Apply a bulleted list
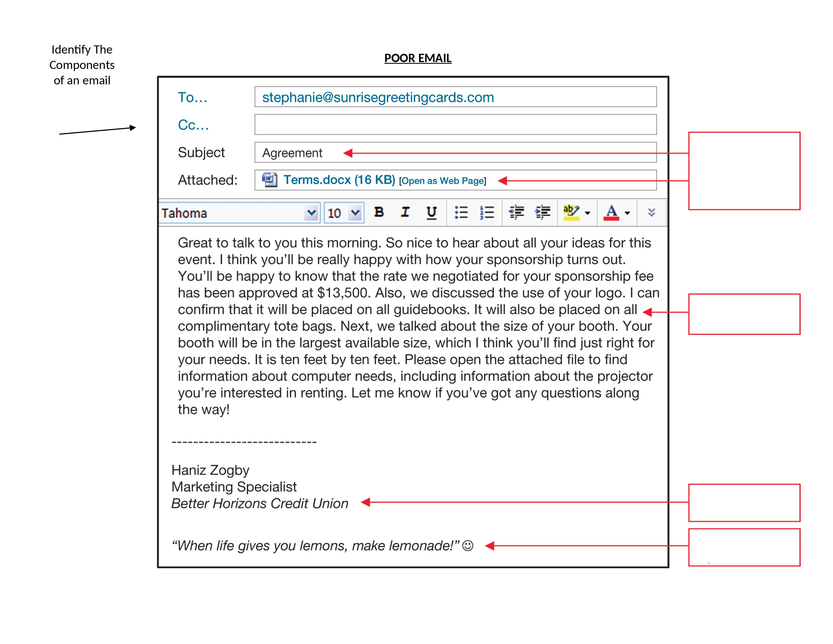This screenshot has height=644, width=833. [462, 213]
